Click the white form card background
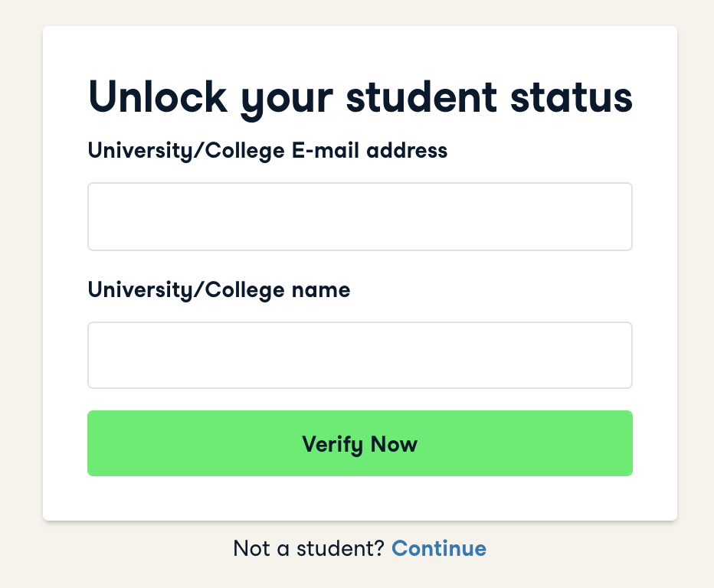 pos(360,498)
